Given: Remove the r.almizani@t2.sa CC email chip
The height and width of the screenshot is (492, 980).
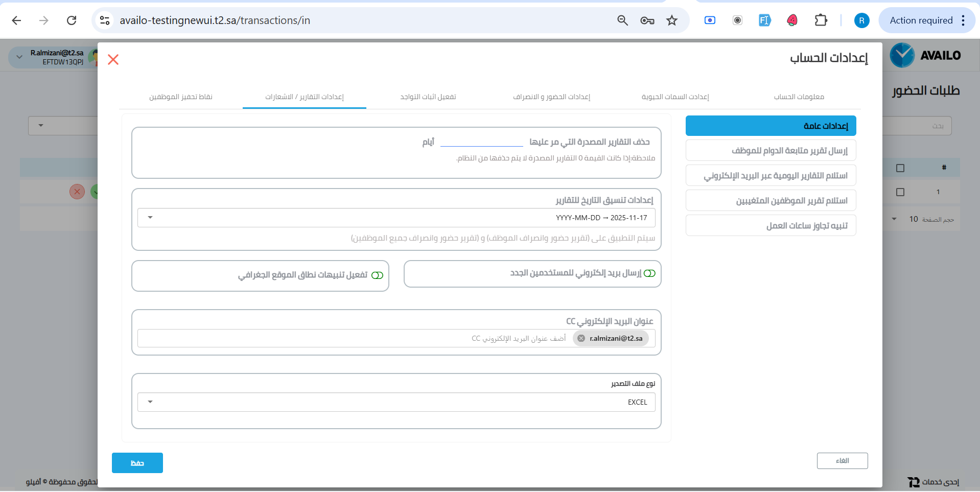Looking at the screenshot, I should [x=581, y=338].
